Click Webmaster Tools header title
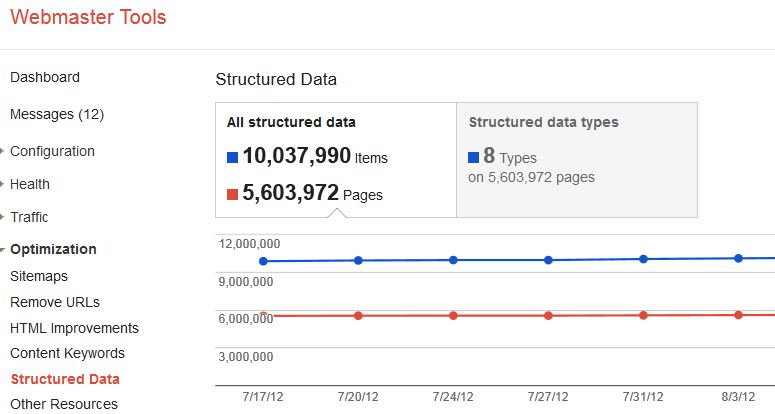Screen dimensions: 775x414 [x=88, y=18]
